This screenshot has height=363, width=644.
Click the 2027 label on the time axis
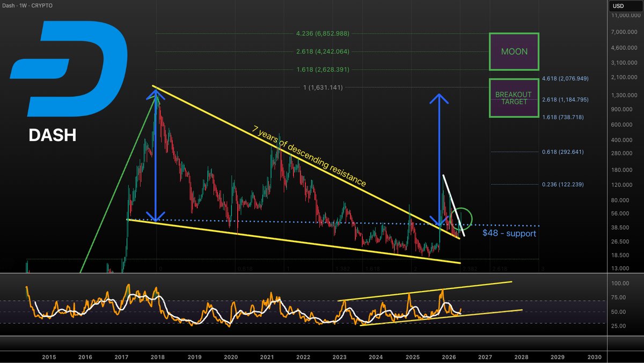pyautogui.click(x=485, y=357)
